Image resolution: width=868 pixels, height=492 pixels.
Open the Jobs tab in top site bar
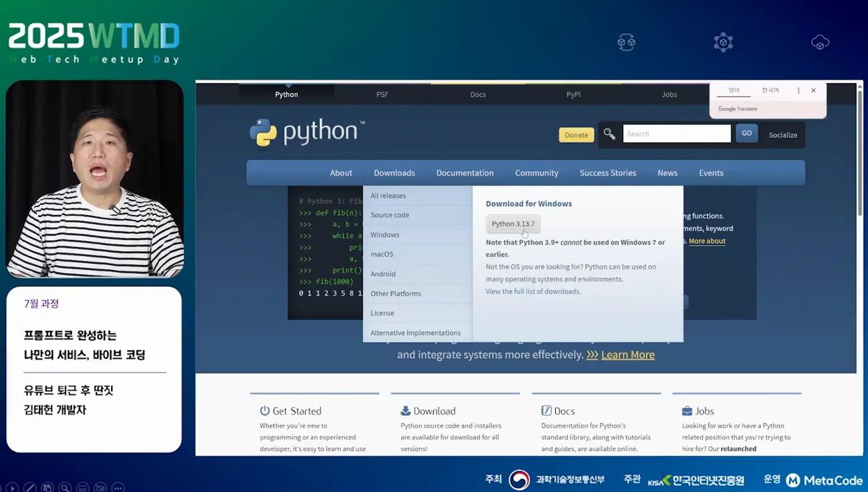tap(669, 94)
